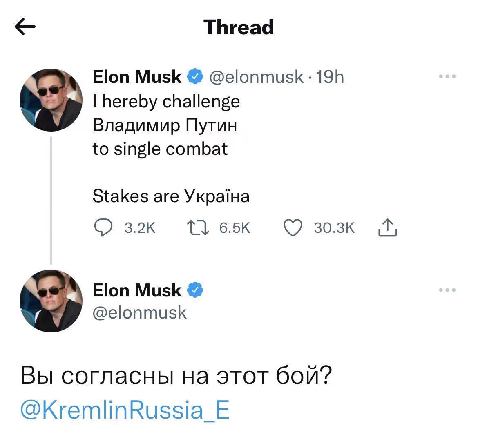Click the 6.5K retweet count

[234, 228]
